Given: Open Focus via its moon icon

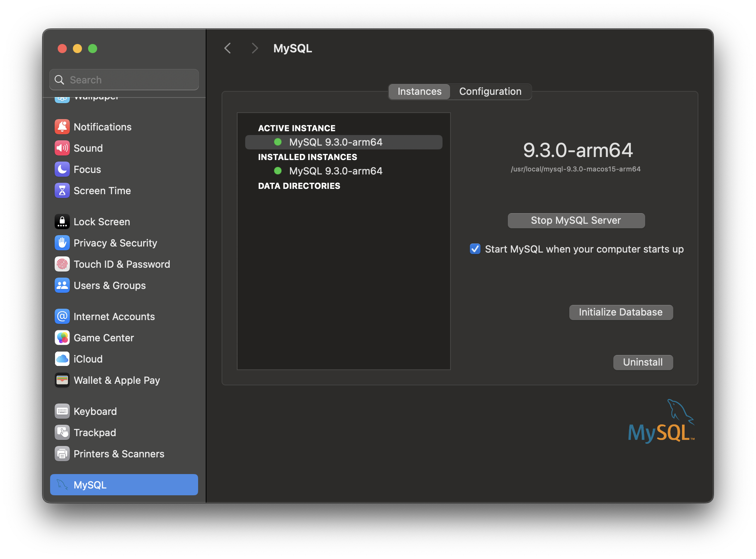Looking at the screenshot, I should (x=62, y=170).
